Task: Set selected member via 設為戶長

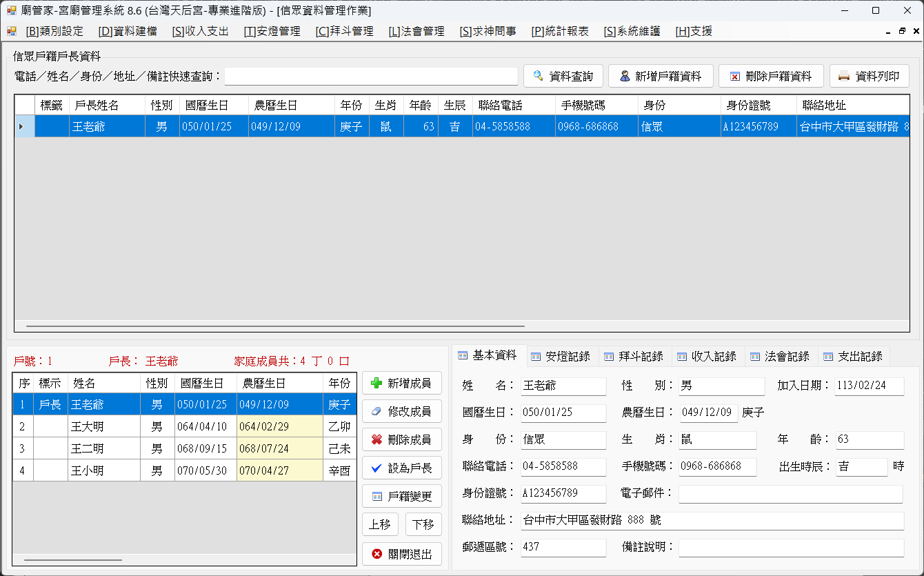Action: coord(402,468)
